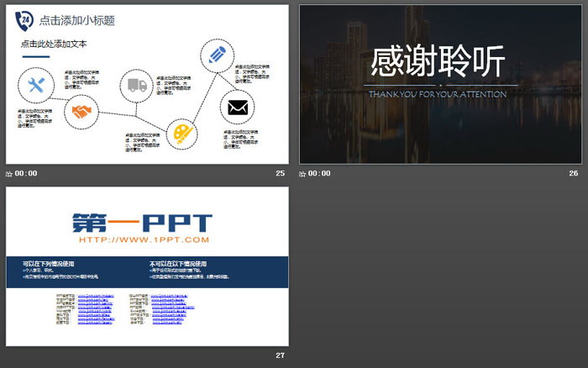Select the 第一PPT logo on slide 27
Image resolution: width=588 pixels, height=368 pixels.
coord(142,223)
